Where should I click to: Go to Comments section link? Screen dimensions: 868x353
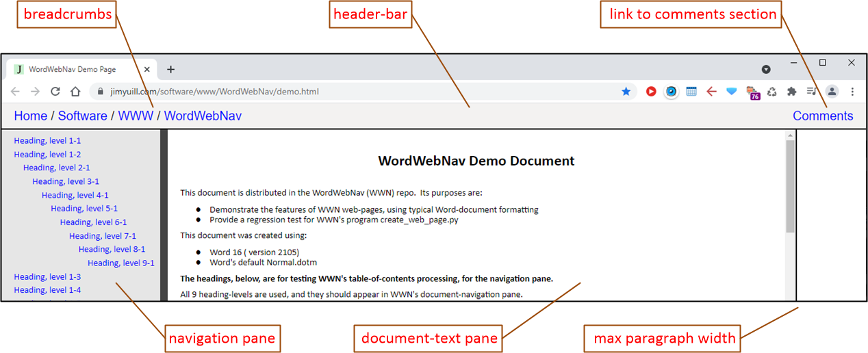click(x=822, y=116)
